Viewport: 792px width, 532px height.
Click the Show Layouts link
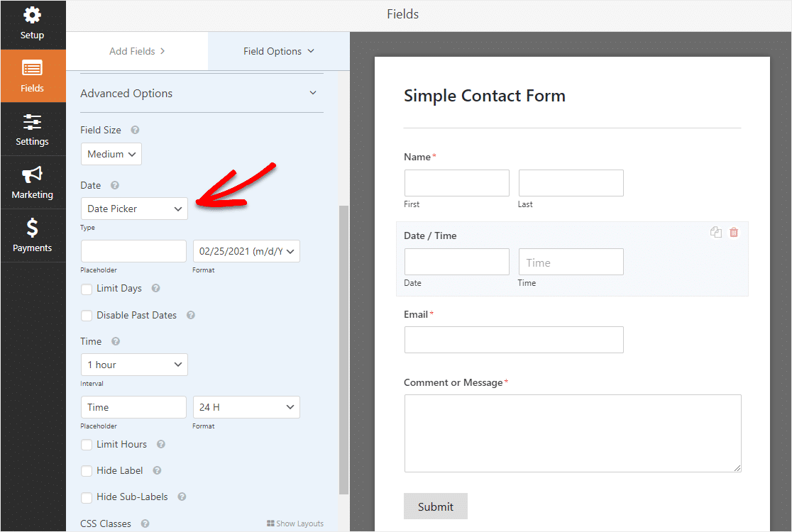click(295, 523)
